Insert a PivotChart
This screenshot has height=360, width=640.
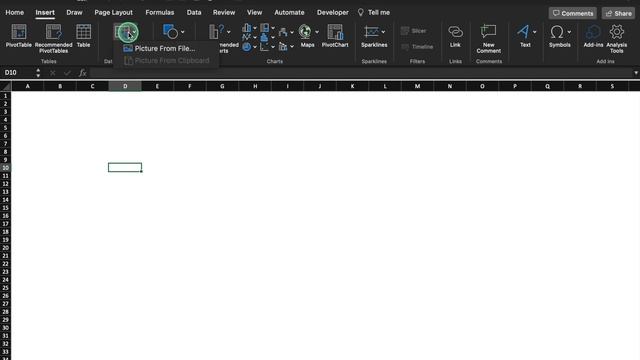pos(335,36)
